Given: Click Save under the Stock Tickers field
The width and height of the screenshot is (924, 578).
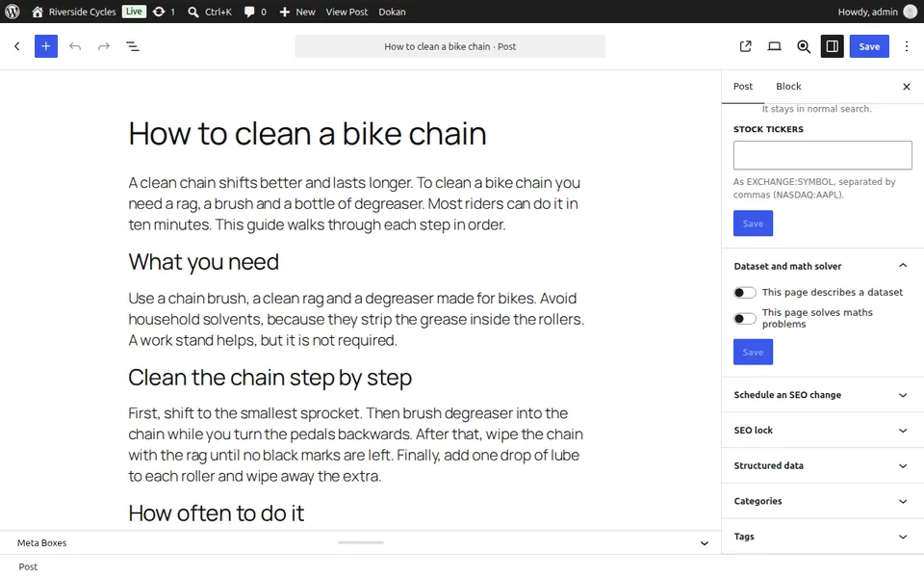Looking at the screenshot, I should click(753, 223).
